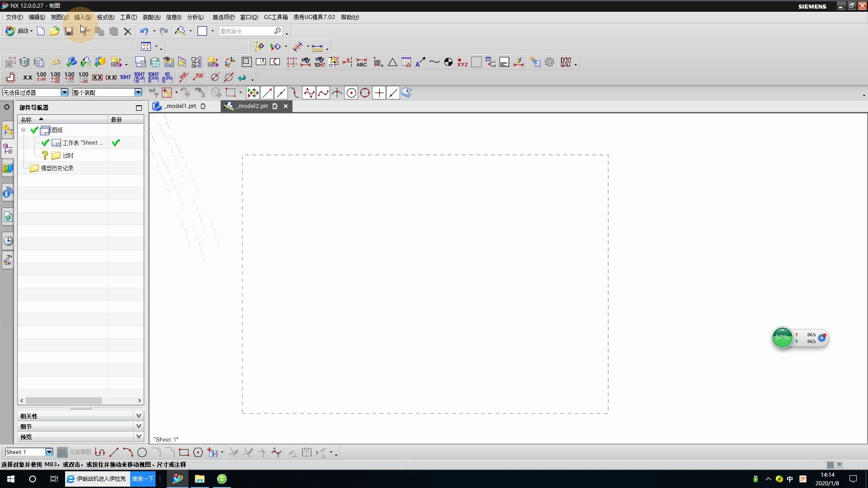Sort by the 名称 column header
Image resolution: width=868 pixels, height=488 pixels.
click(x=63, y=120)
